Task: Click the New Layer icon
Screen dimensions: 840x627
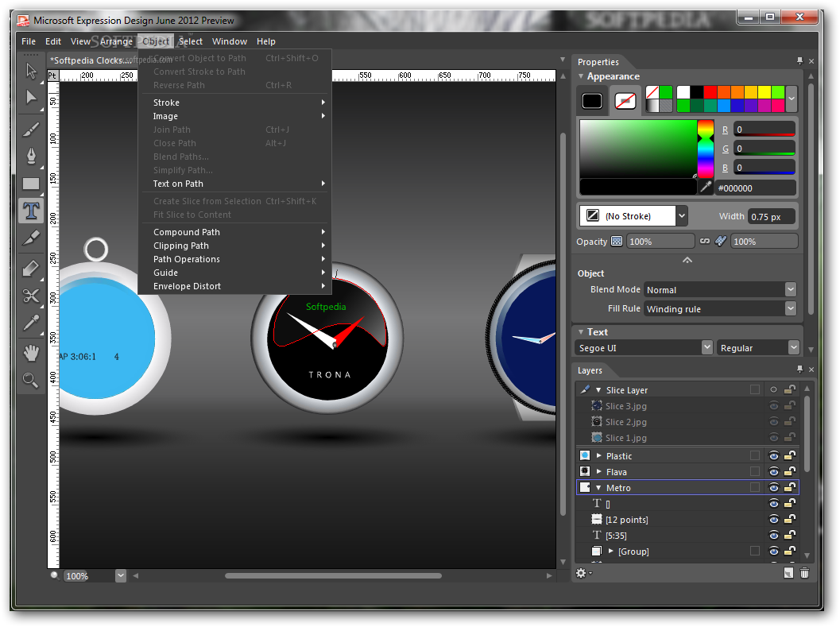Action: (x=788, y=573)
